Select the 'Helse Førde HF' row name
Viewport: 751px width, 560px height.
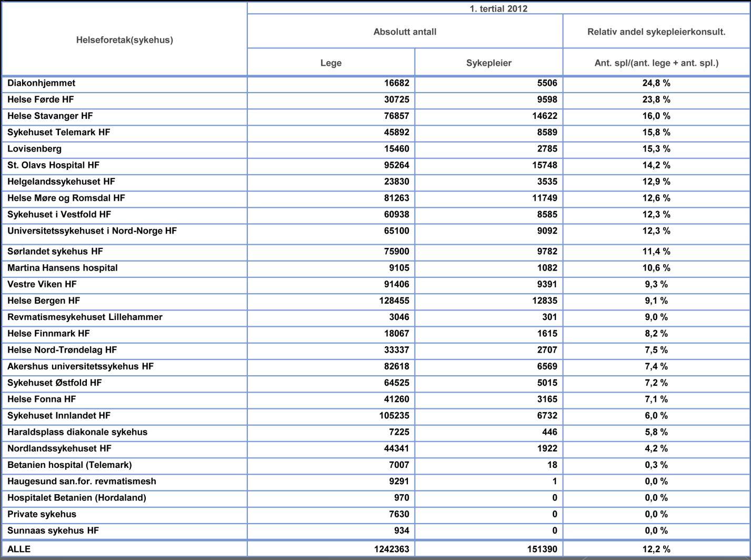point(41,99)
